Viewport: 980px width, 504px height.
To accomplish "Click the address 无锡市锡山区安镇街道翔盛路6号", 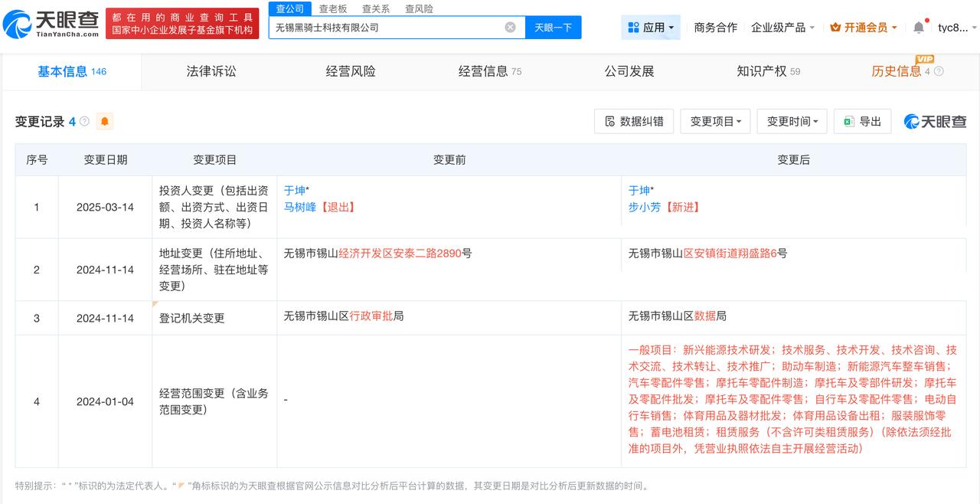I will click(707, 253).
